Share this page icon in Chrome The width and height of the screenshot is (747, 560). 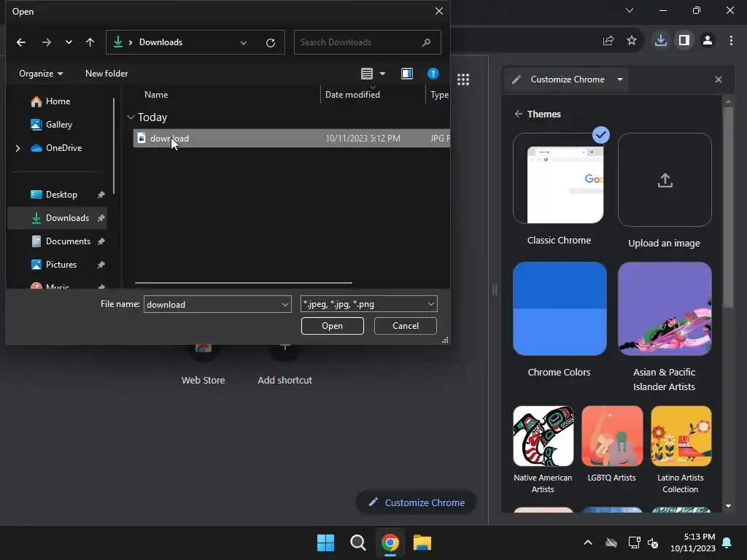tap(608, 41)
